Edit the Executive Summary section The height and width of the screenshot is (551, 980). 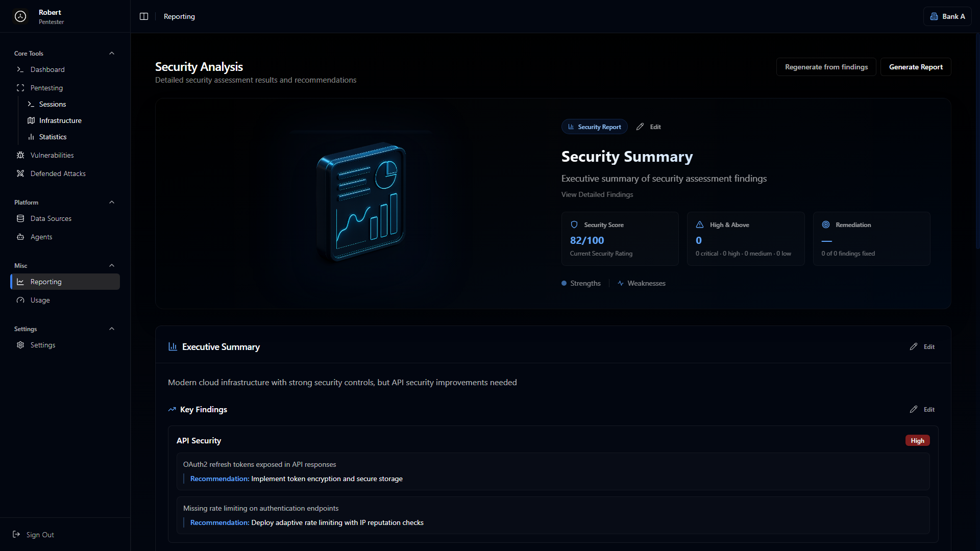(922, 347)
